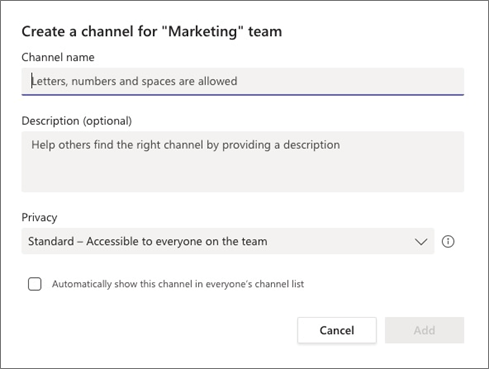Enable the automatically show channel checkbox
Screen dimensions: 489x369
tap(35, 284)
